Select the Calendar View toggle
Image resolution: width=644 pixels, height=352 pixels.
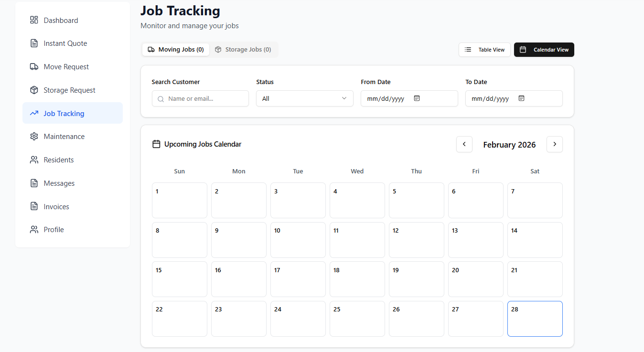coord(544,50)
